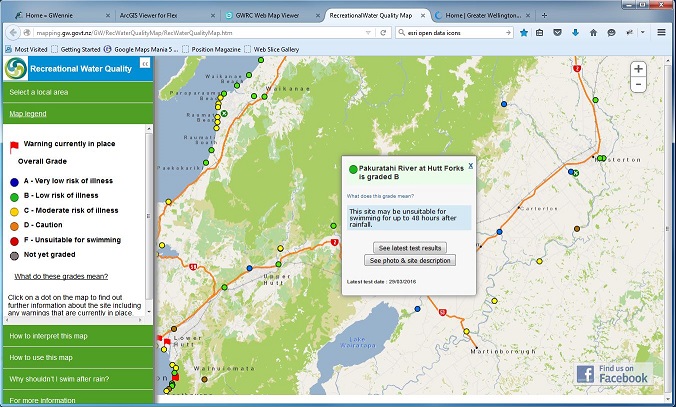Go to the browser home page icon

point(593,33)
